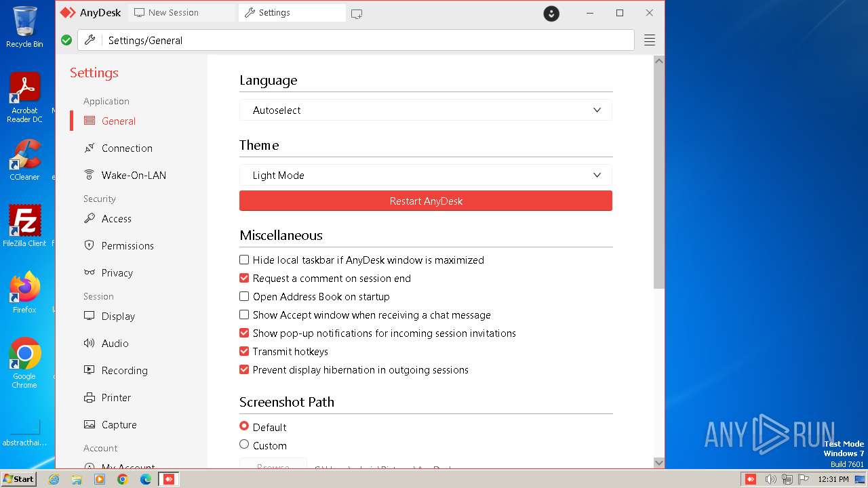Image resolution: width=868 pixels, height=488 pixels.
Task: Select Custom screenshot path radio
Action: (x=244, y=445)
